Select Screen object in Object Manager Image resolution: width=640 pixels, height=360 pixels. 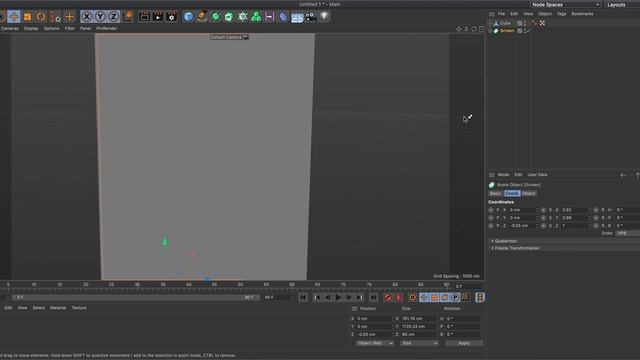[x=507, y=31]
